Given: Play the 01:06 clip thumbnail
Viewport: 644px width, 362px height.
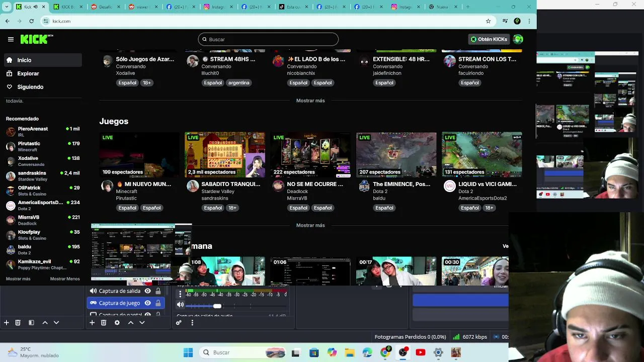Looking at the screenshot, I should point(310,271).
